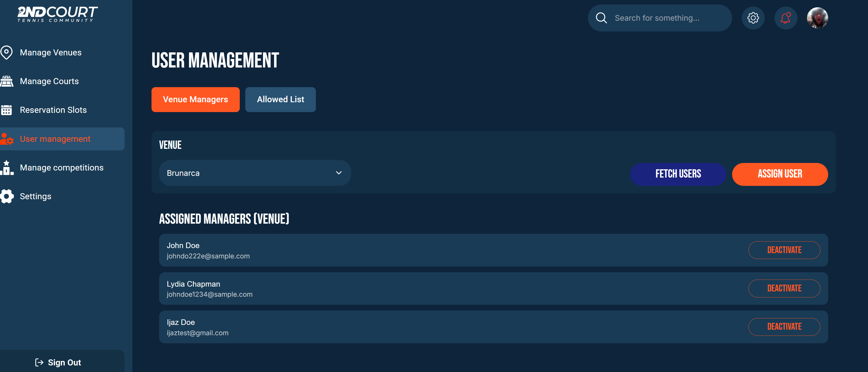Click the Settings gear icon in sidebar
This screenshot has height=372, width=868.
6,196
